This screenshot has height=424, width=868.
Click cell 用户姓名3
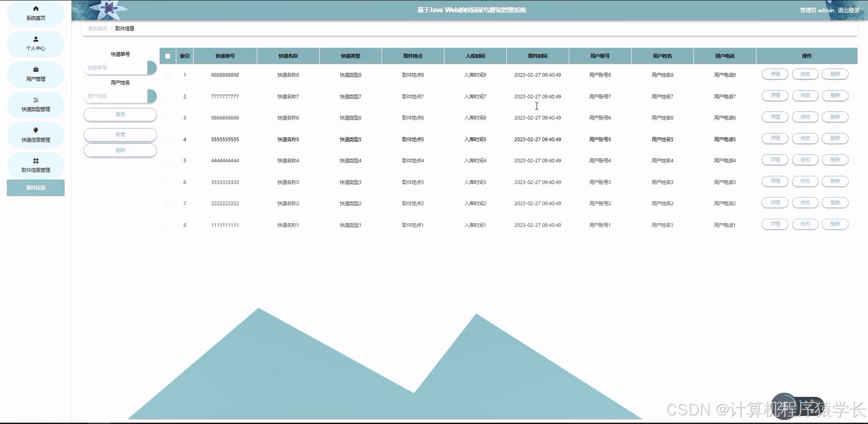point(662,183)
